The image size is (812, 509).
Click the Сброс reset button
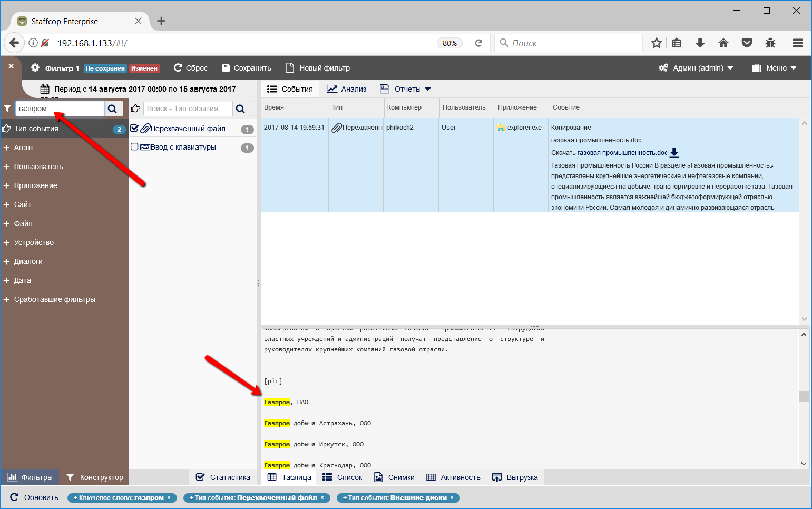[x=191, y=68]
